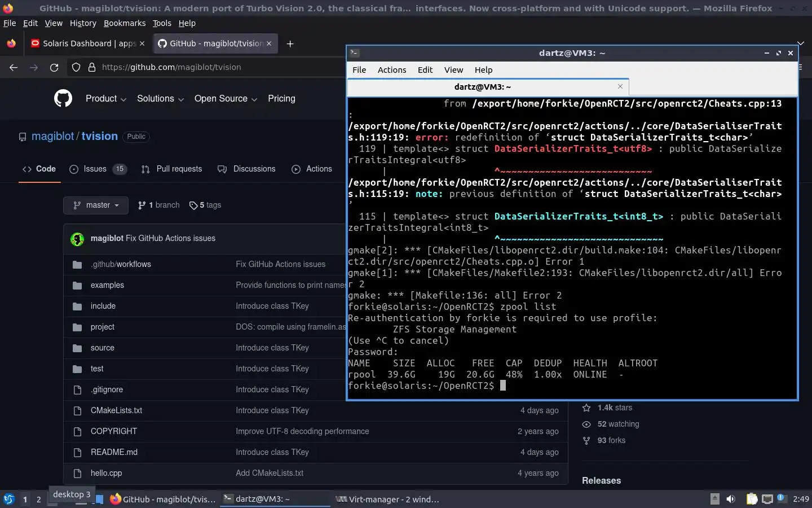
Task: Open the magiblot owner link
Action: point(53,136)
